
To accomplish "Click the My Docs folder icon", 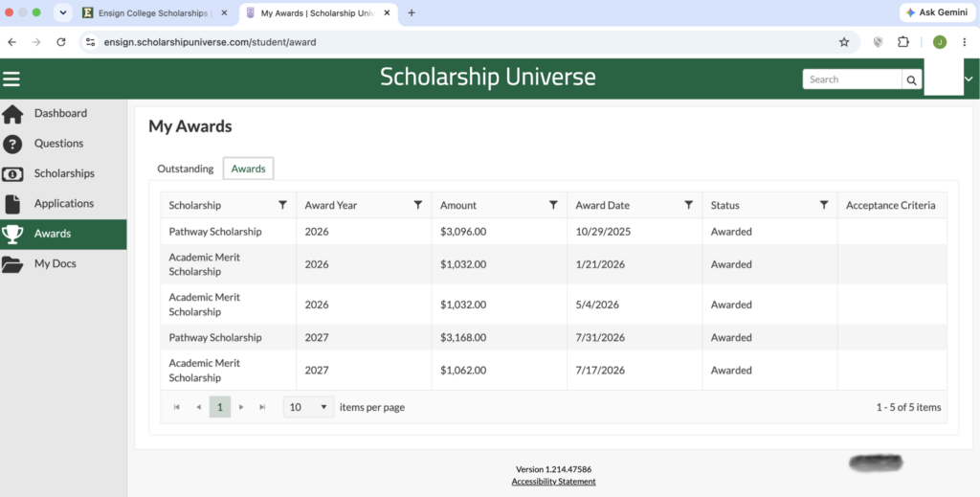I will click(x=12, y=263).
